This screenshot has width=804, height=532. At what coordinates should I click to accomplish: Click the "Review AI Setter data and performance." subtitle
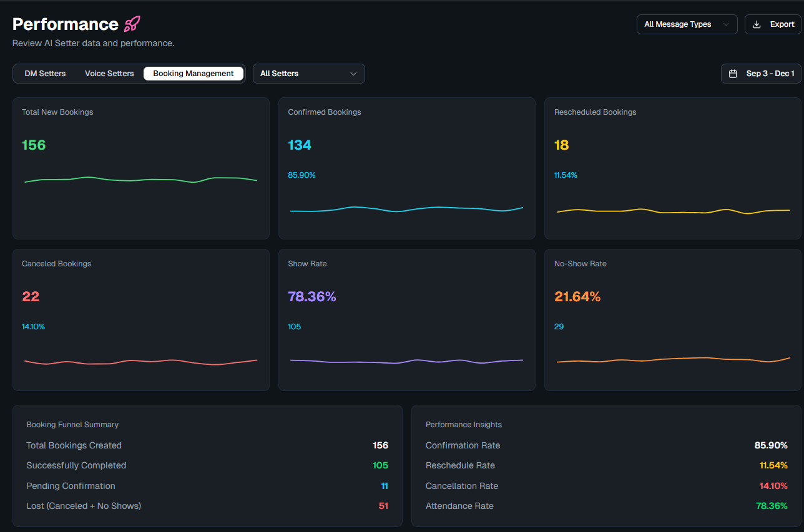pyautogui.click(x=94, y=44)
